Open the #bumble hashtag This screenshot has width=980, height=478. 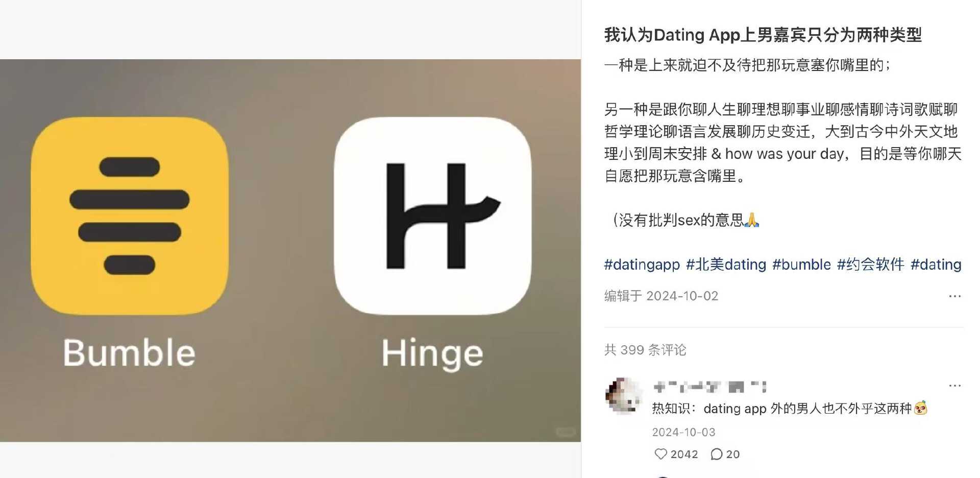(x=801, y=265)
